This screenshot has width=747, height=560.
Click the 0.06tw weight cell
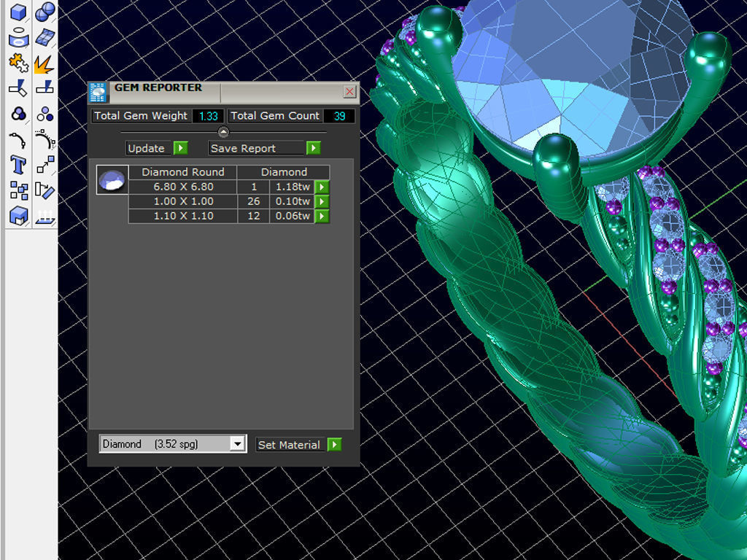click(x=293, y=216)
